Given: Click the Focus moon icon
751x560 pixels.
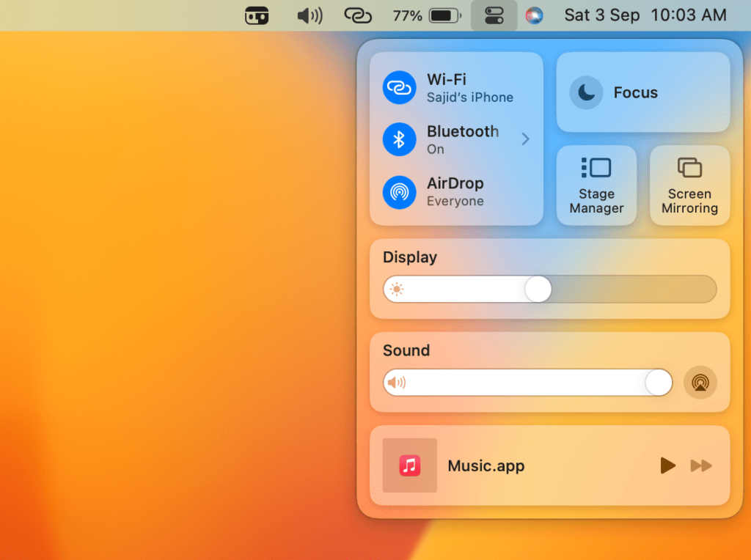Looking at the screenshot, I should (x=586, y=93).
